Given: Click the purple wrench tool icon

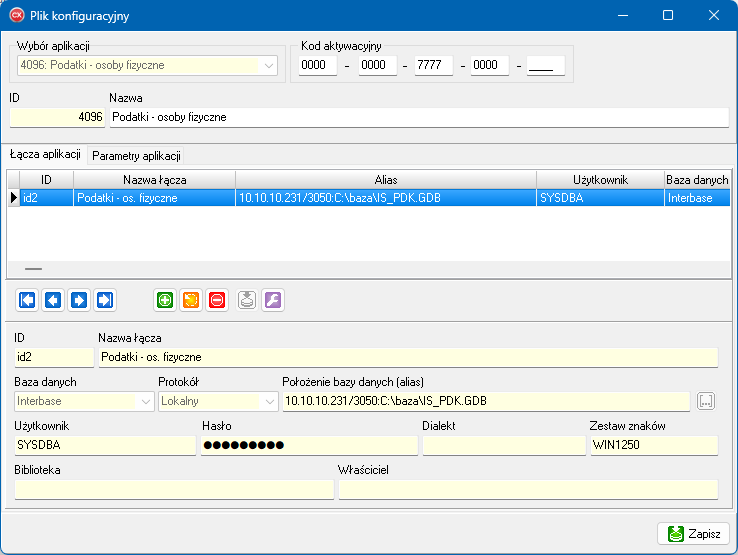Looking at the screenshot, I should (273, 300).
